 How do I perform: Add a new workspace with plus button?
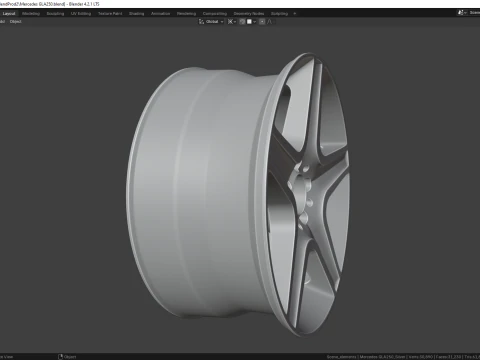coord(295,14)
